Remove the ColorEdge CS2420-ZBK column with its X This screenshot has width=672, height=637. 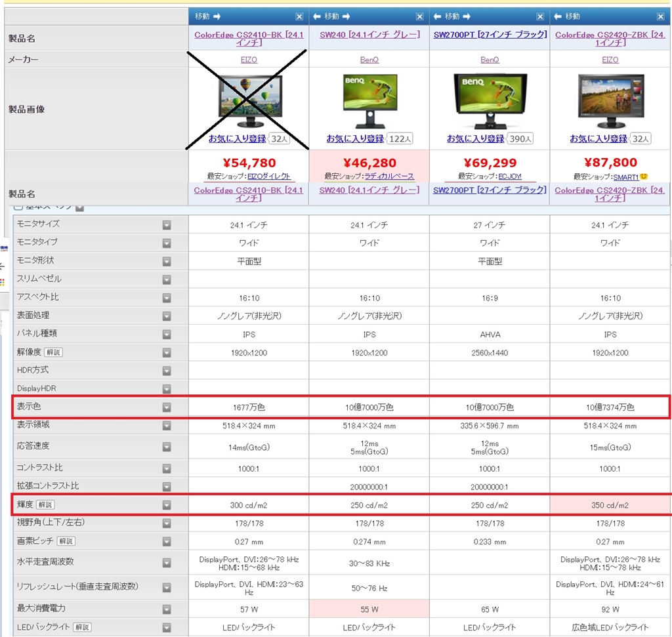coord(660,16)
